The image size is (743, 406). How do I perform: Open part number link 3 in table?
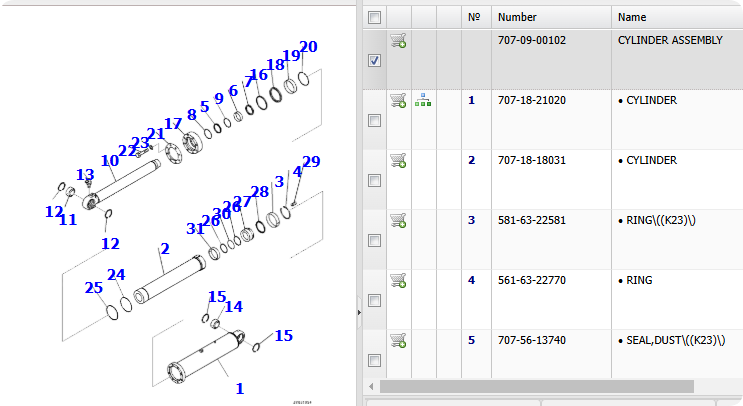click(x=471, y=220)
